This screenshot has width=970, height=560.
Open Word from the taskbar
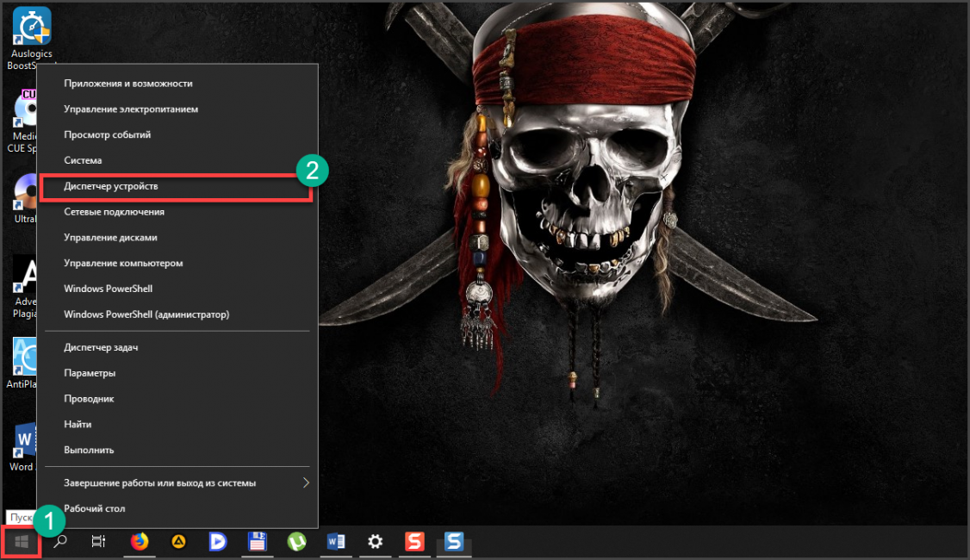coord(336,542)
